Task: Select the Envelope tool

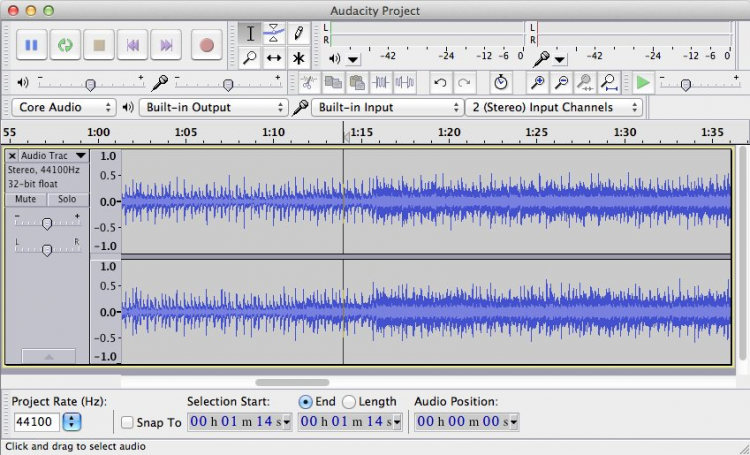Action: click(274, 33)
